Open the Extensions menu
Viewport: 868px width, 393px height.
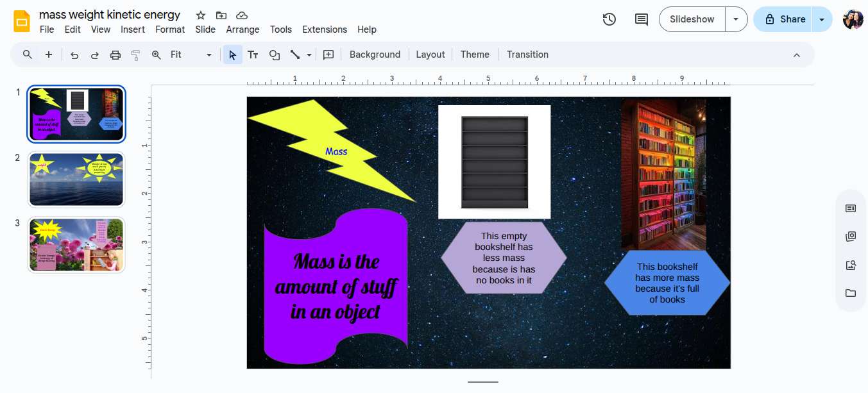(324, 29)
